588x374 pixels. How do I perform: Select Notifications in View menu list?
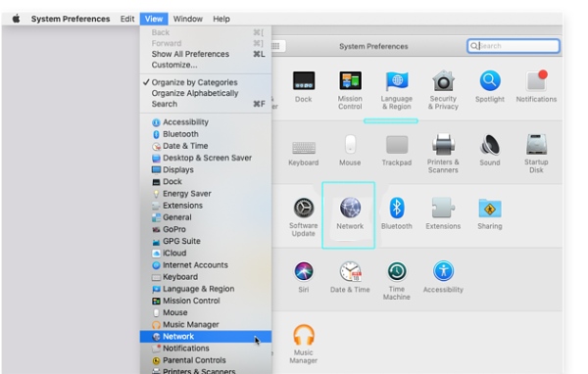(x=206, y=349)
